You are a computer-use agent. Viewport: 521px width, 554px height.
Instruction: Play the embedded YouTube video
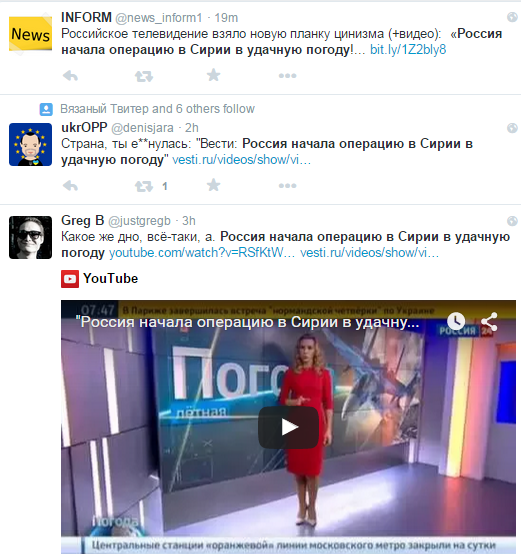288,428
